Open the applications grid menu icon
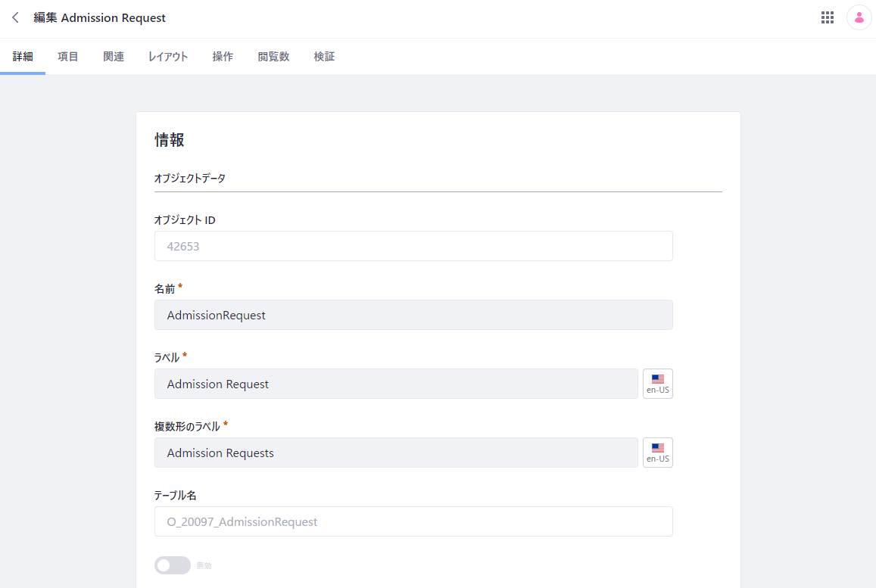This screenshot has height=588, width=876. 828,18
